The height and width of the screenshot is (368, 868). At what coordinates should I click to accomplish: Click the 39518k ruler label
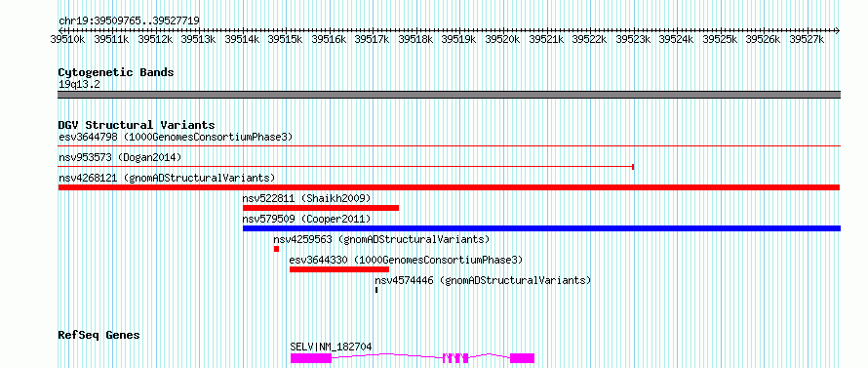pos(415,39)
